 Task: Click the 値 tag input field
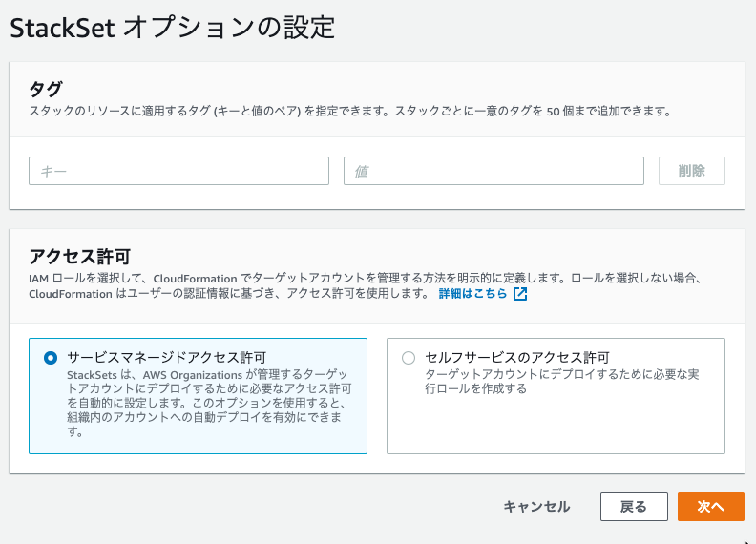click(493, 171)
